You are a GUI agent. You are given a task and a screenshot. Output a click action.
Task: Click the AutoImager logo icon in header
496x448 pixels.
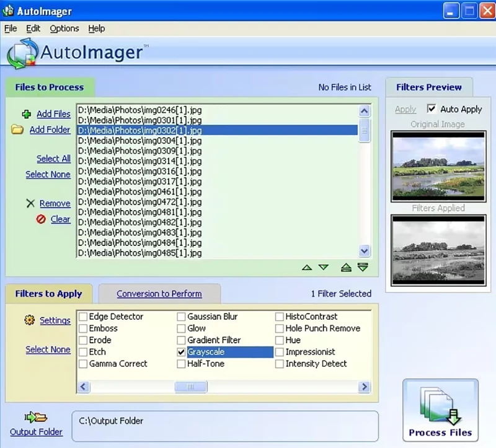click(x=22, y=53)
